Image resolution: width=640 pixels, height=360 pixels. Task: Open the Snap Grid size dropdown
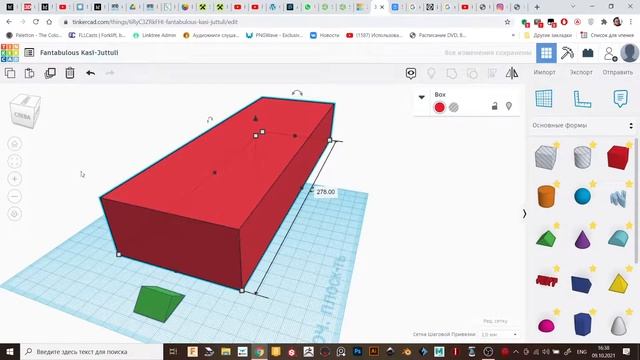(x=499, y=334)
